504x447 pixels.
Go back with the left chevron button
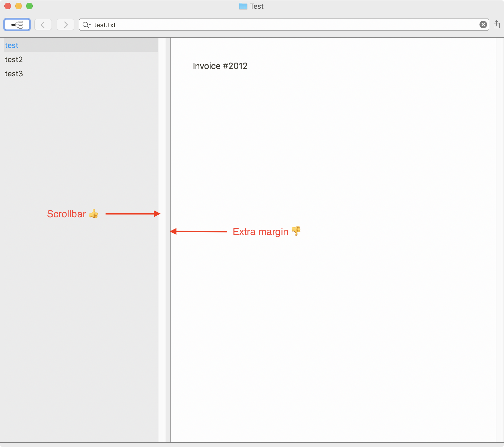click(43, 25)
